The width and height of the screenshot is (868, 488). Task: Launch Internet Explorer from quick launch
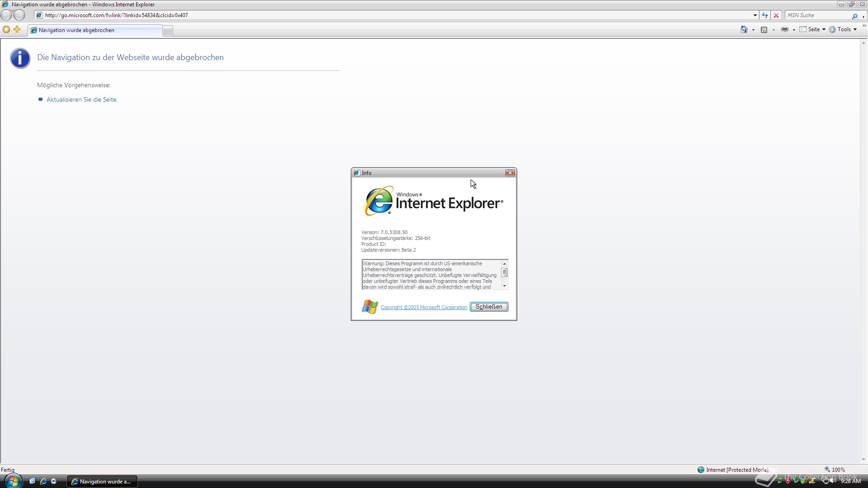click(43, 481)
